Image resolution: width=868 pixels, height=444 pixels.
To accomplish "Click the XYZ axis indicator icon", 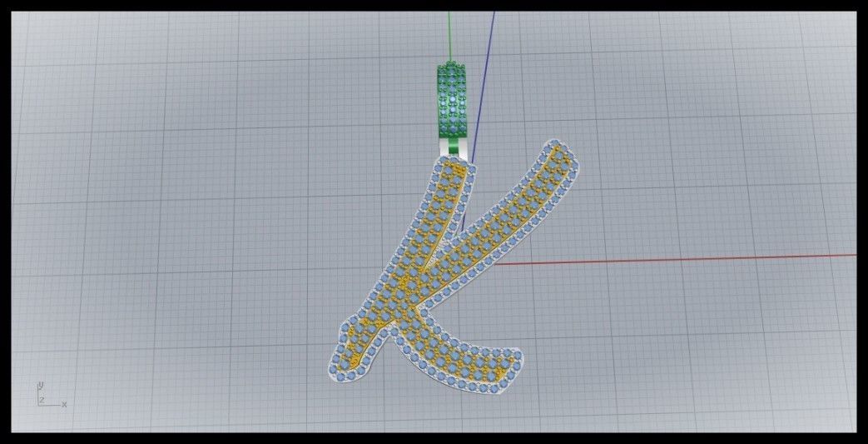I will pos(52,395).
